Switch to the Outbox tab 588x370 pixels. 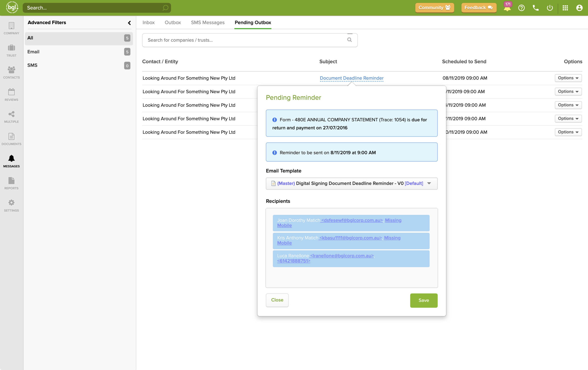[173, 22]
